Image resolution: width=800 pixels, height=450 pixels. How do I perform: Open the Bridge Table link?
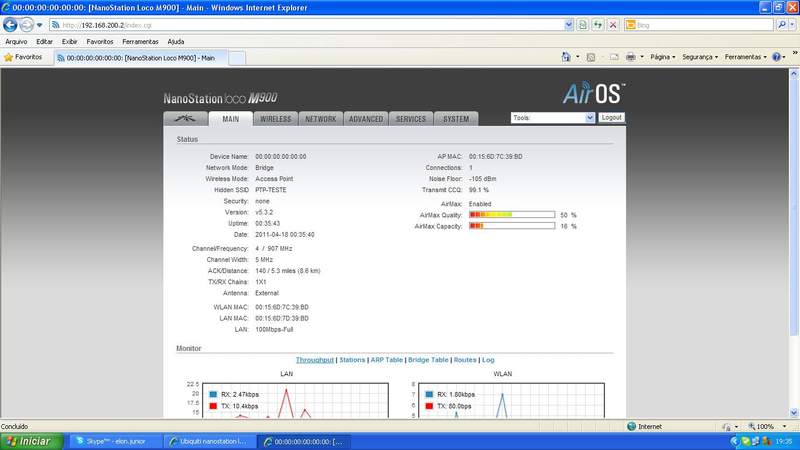tap(428, 360)
